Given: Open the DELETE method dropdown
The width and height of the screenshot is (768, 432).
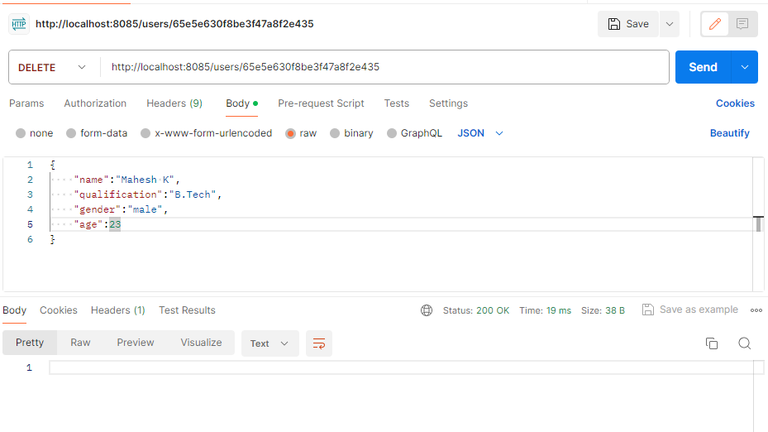Looking at the screenshot, I should (54, 67).
